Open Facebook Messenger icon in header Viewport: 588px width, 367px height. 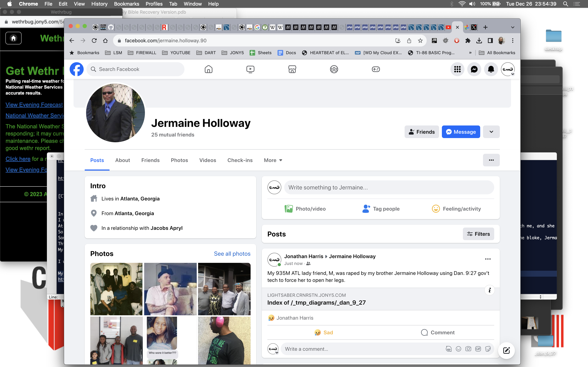pyautogui.click(x=474, y=69)
